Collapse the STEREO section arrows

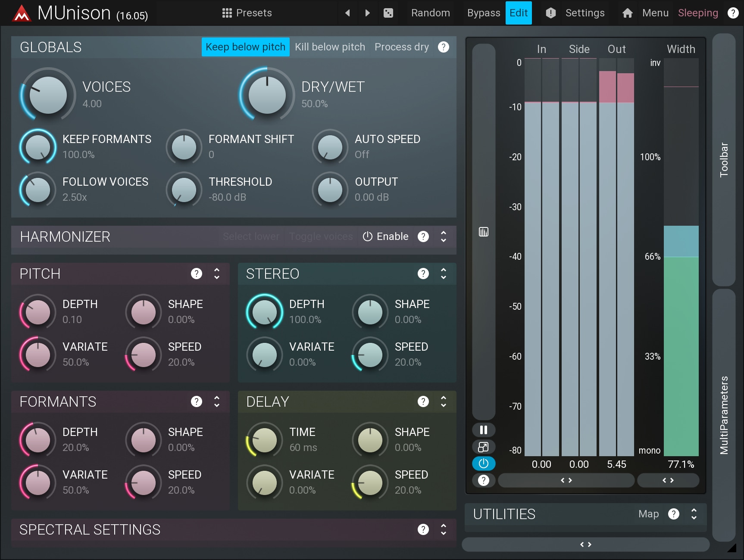(x=444, y=274)
